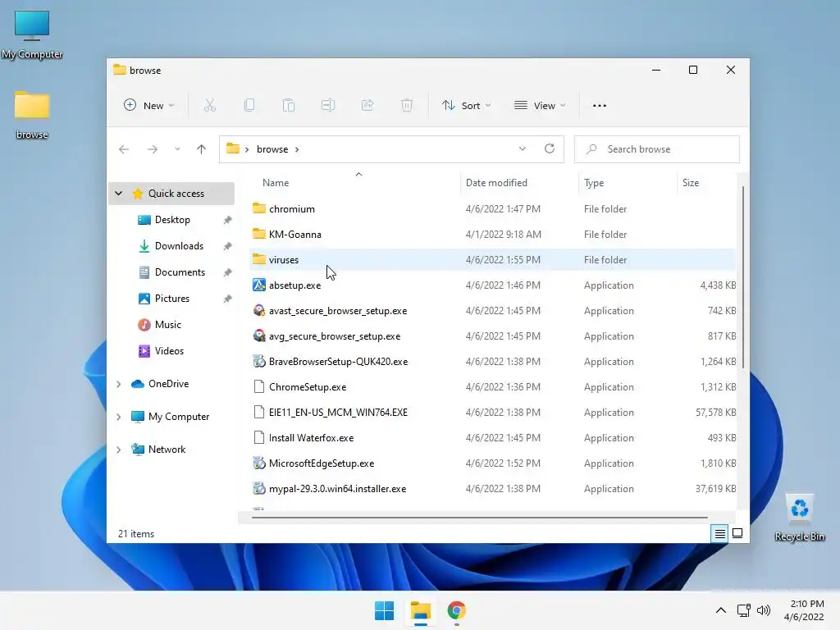Go back with the left arrow
Viewport: 840px width, 630px height.
point(124,149)
